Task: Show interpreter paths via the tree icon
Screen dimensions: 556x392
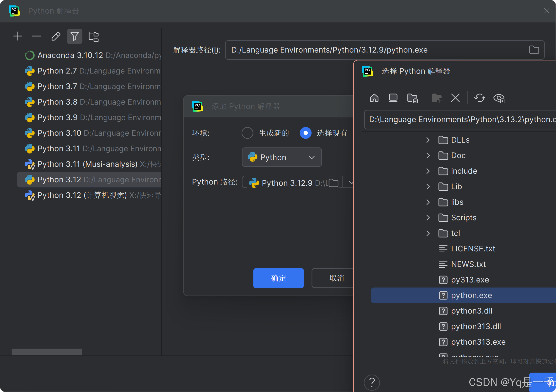Action: click(93, 36)
